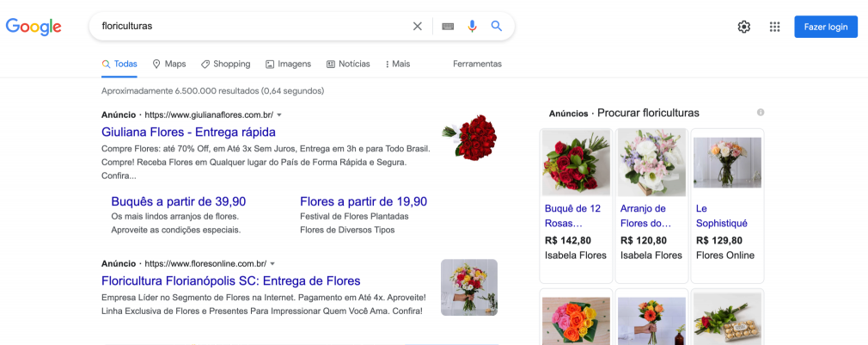
Task: Open Arranjo de Flores do product image
Action: point(651,163)
